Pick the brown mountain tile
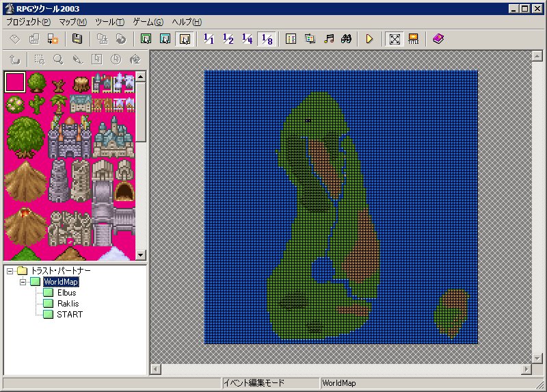Viewport: 547px width, 392px height. (25, 181)
